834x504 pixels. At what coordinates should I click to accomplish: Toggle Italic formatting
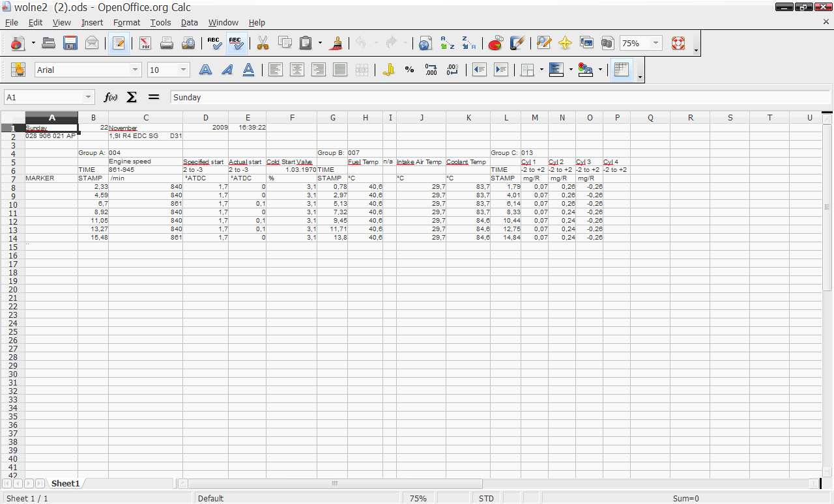227,70
